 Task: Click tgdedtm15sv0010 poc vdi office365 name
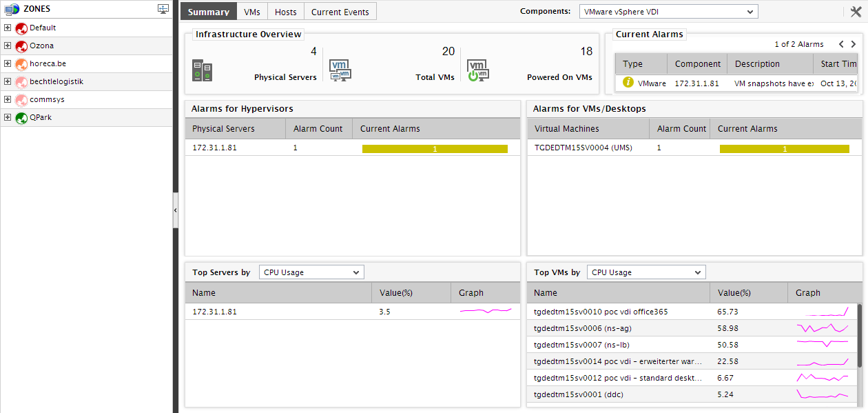(601, 312)
